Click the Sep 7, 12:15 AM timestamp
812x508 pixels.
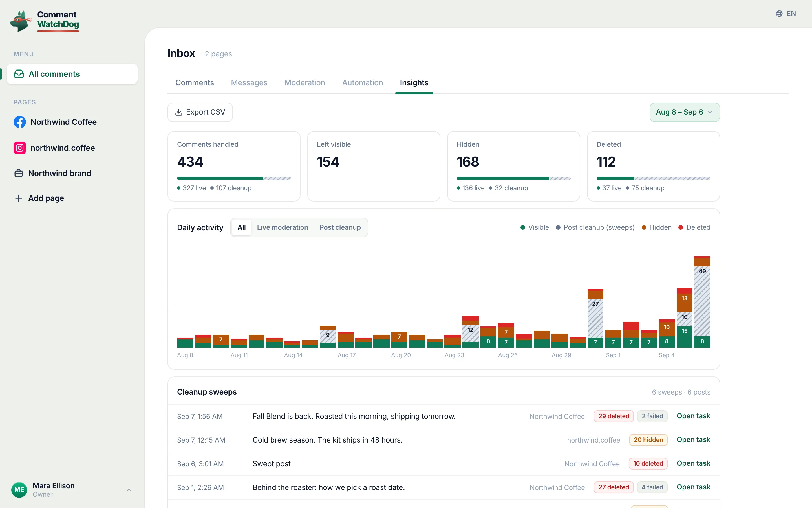[201, 440]
